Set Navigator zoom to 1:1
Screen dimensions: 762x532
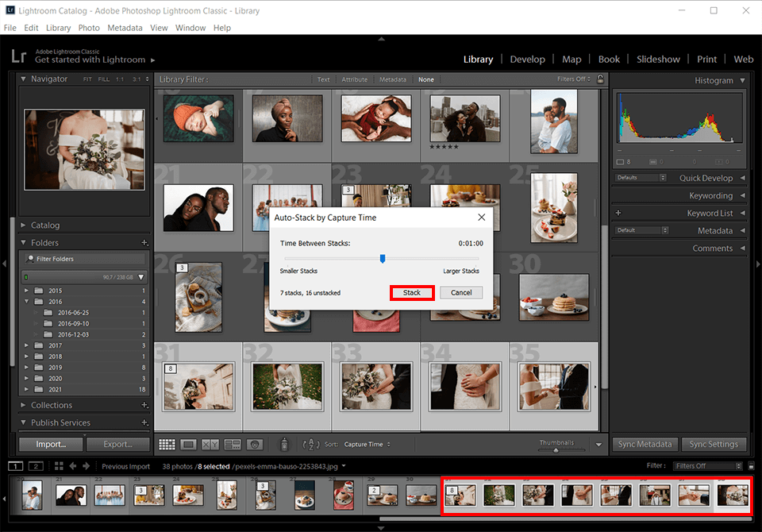[120, 79]
